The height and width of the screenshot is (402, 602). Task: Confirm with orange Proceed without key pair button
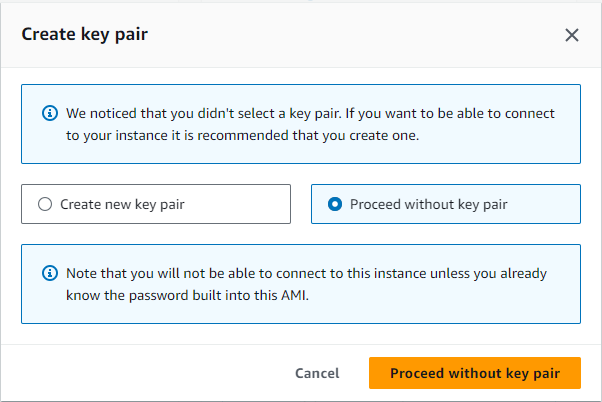click(x=475, y=373)
